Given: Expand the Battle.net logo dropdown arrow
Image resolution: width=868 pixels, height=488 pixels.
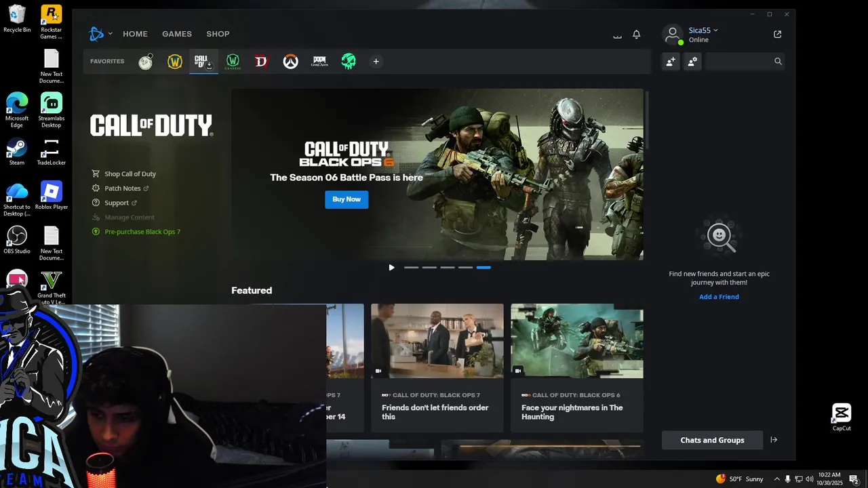Looking at the screenshot, I should pyautogui.click(x=110, y=33).
